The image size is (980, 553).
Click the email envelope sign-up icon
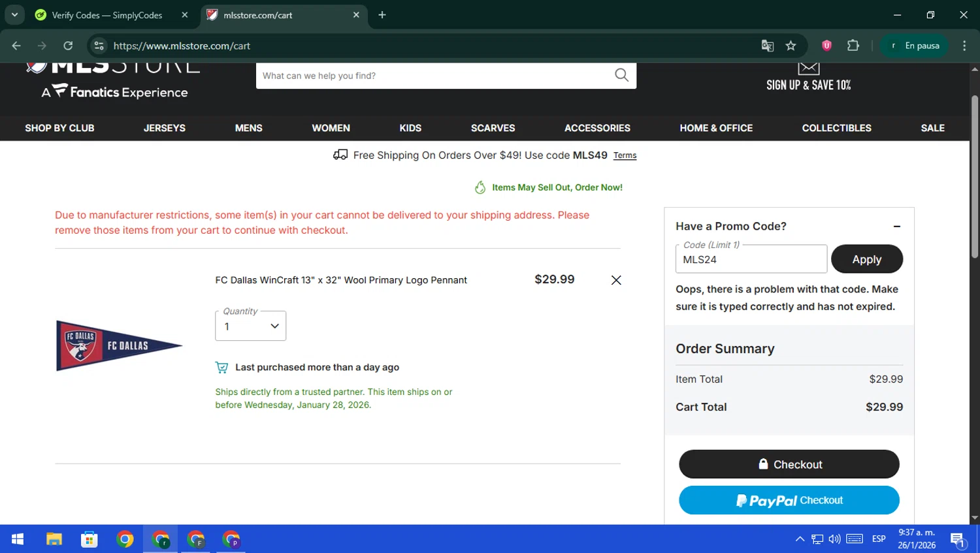pyautogui.click(x=808, y=68)
